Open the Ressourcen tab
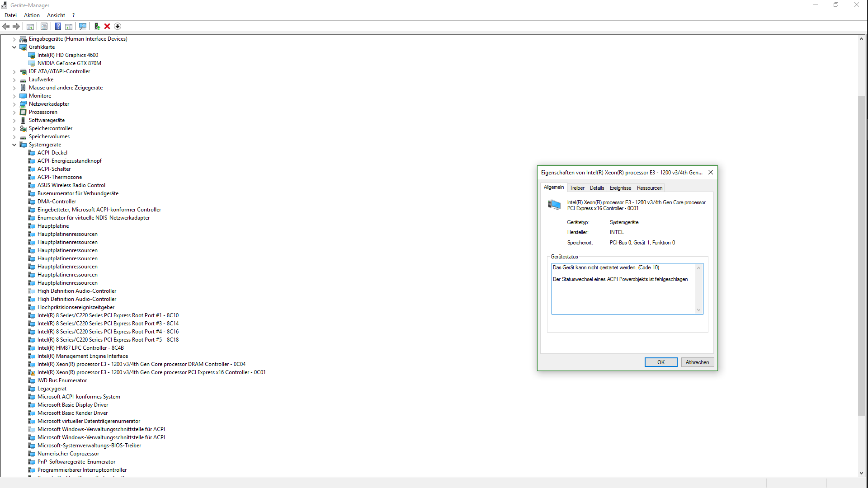868x488 pixels. coord(649,188)
